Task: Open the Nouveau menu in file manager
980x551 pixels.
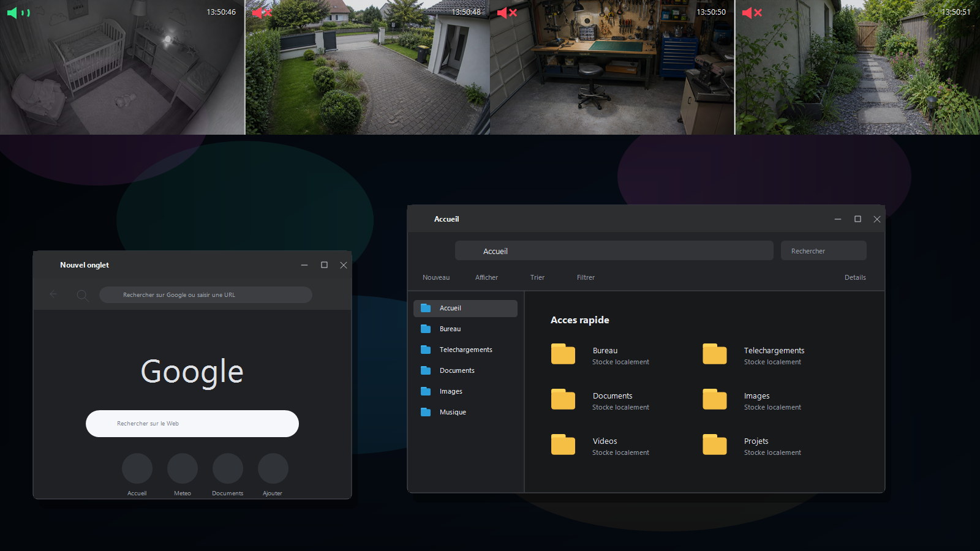Action: tap(436, 277)
